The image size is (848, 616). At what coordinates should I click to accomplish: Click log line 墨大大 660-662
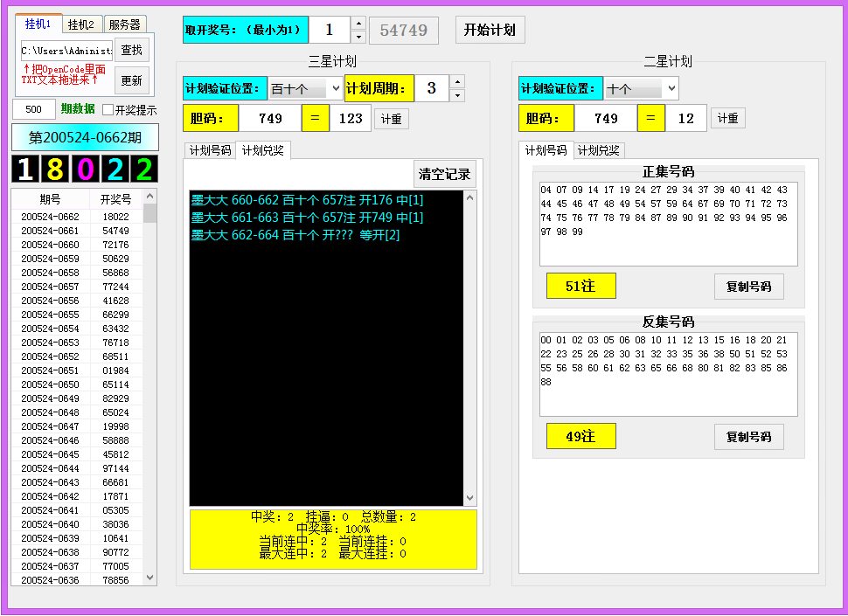pos(307,200)
